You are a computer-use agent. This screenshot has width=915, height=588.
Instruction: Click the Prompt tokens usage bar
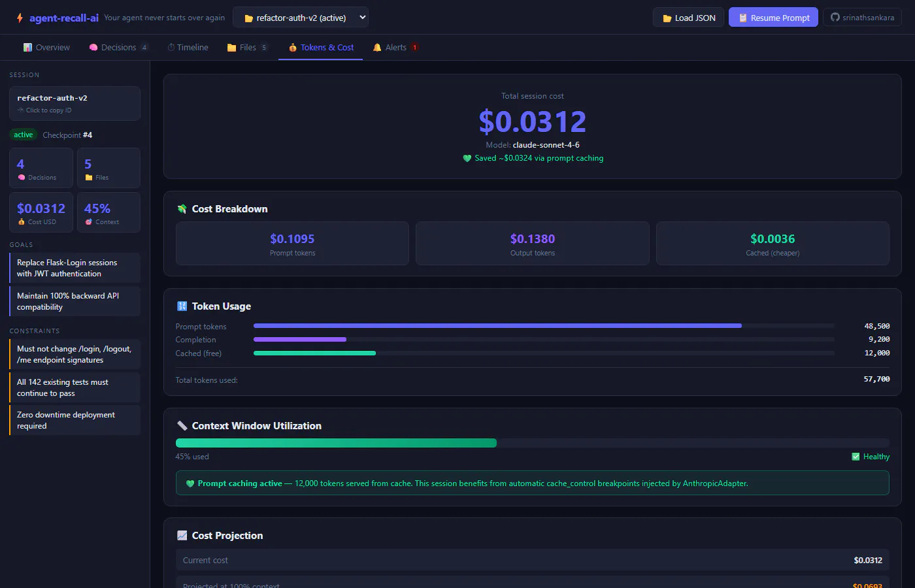coord(544,325)
